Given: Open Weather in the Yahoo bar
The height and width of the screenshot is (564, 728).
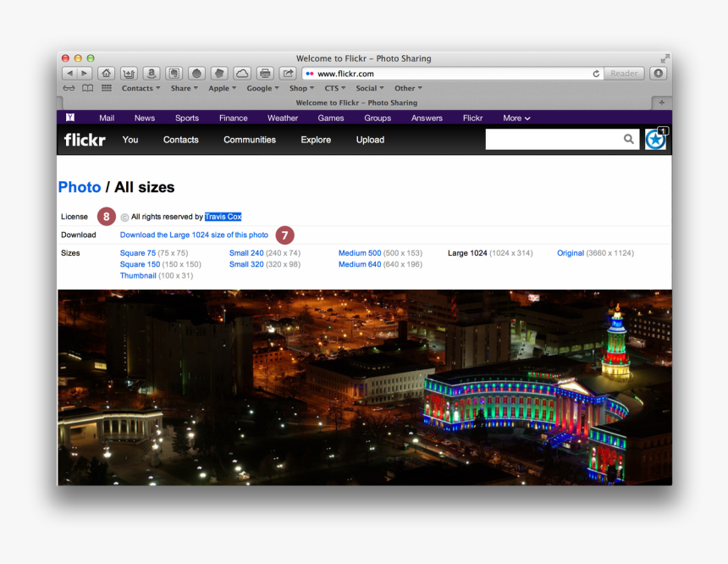Looking at the screenshot, I should [x=282, y=118].
